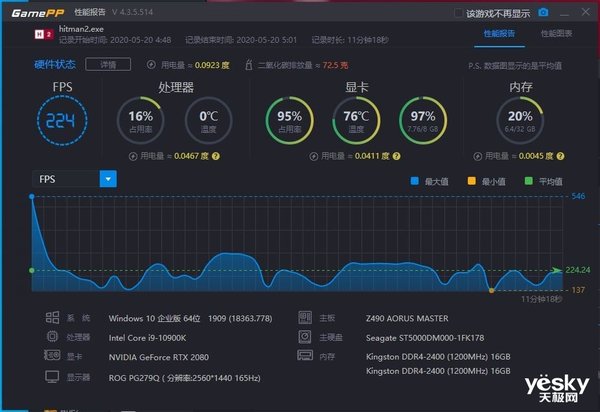Open the 详情 hardware details button
The image size is (600, 412).
[x=108, y=65]
